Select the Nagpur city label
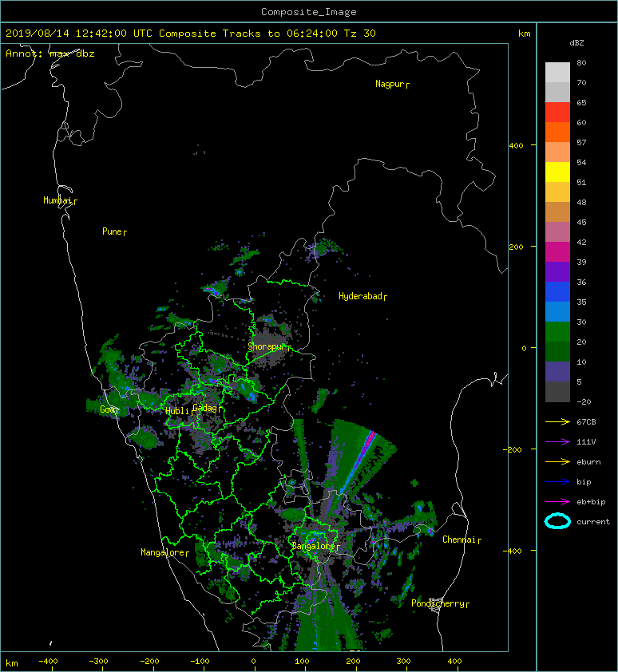The image size is (618, 672). [x=392, y=84]
